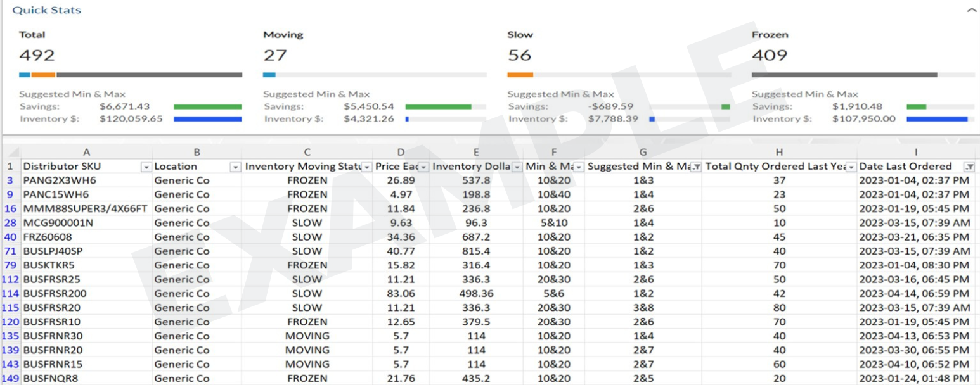980x385 pixels.
Task: Open the Distributor SKU filter dropdown
Action: [x=146, y=167]
